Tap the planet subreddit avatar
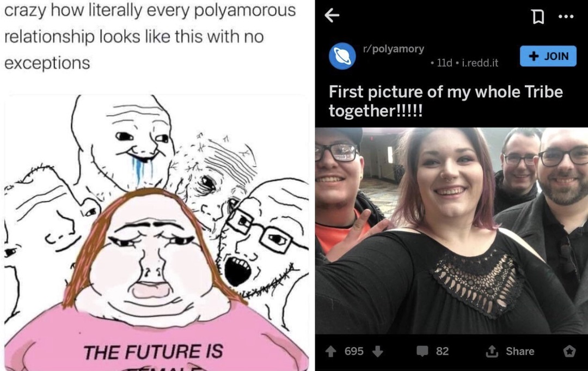The width and height of the screenshot is (588, 371). pyautogui.click(x=342, y=56)
